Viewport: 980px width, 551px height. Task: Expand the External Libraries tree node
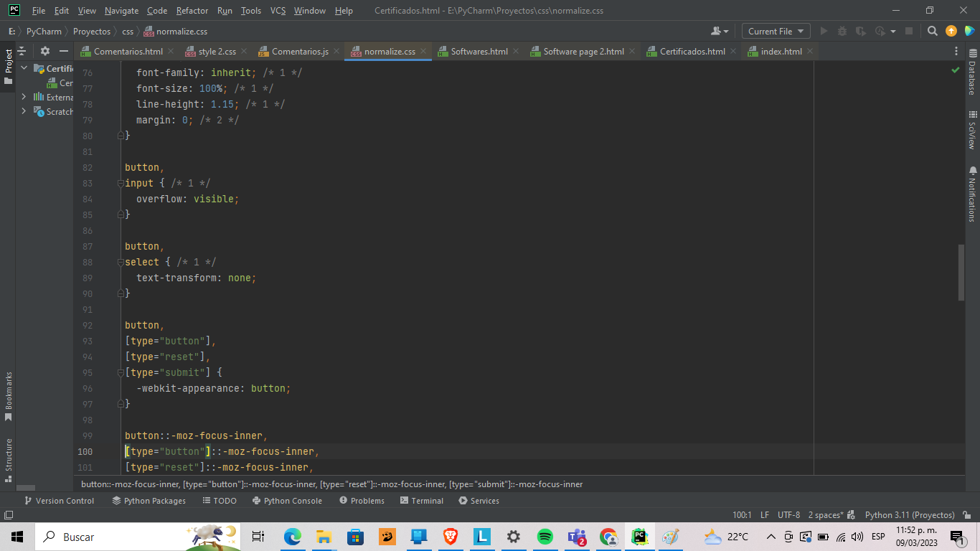(x=24, y=97)
